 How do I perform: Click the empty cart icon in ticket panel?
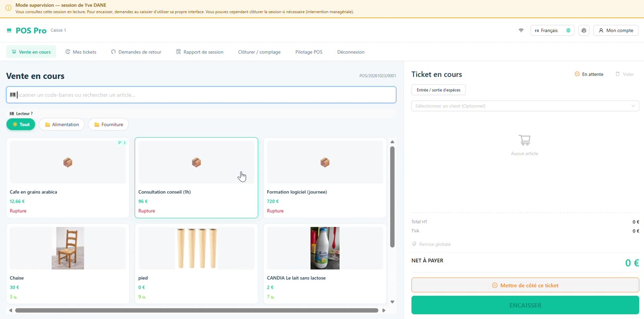pyautogui.click(x=524, y=140)
